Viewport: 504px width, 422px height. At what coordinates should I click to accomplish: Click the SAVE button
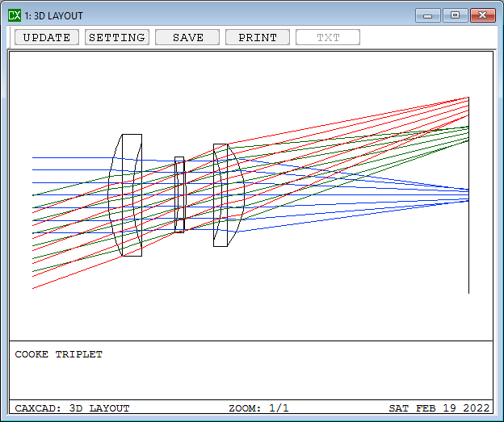tap(187, 37)
